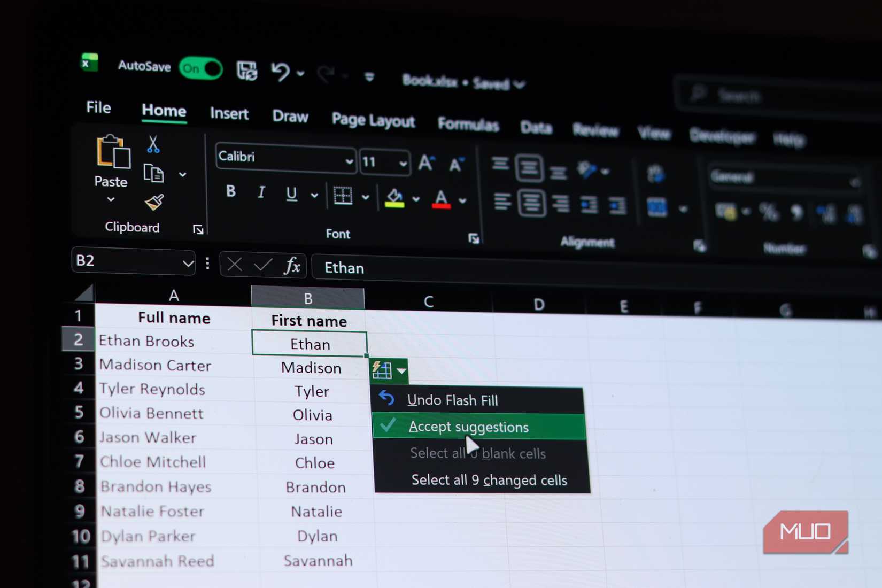Image resolution: width=882 pixels, height=588 pixels.
Task: Click the Percent Style icon
Action: (770, 212)
